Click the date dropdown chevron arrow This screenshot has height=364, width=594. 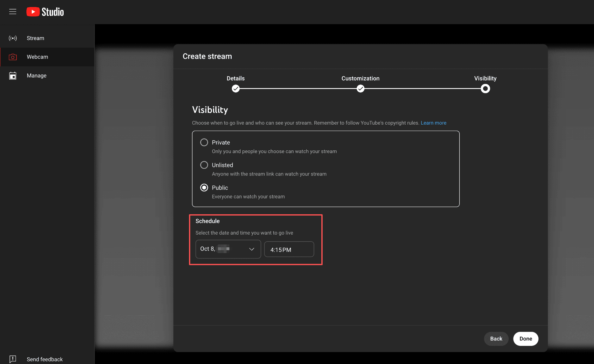point(252,249)
